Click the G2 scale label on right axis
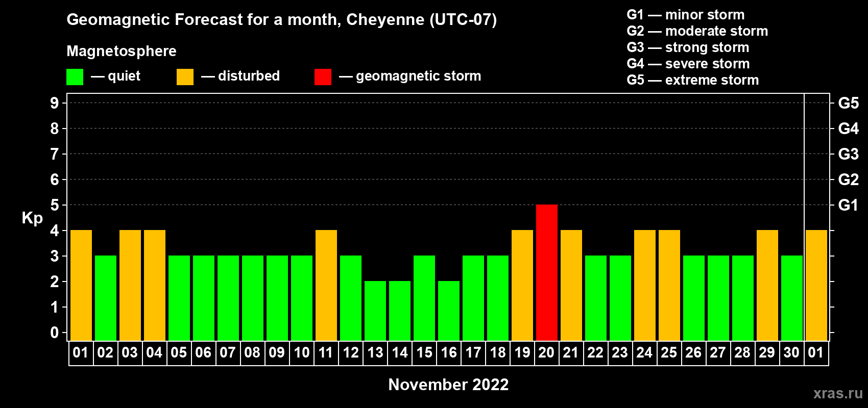Screen dimensions: 868x408 click(x=849, y=180)
